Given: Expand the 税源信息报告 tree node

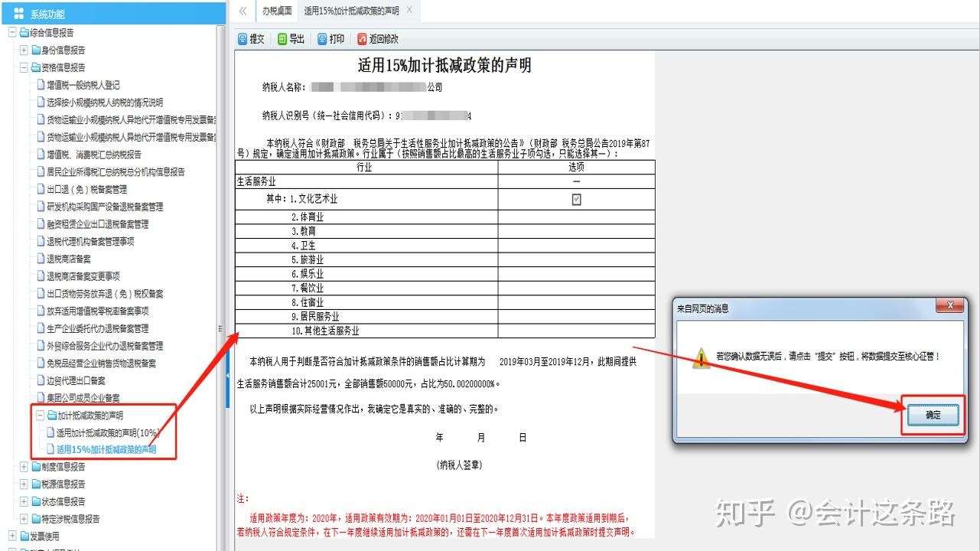Looking at the screenshot, I should pos(24,484).
